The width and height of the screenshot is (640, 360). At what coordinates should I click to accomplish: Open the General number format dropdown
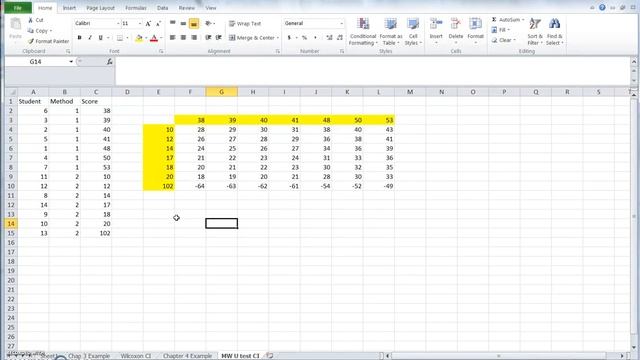[341, 24]
